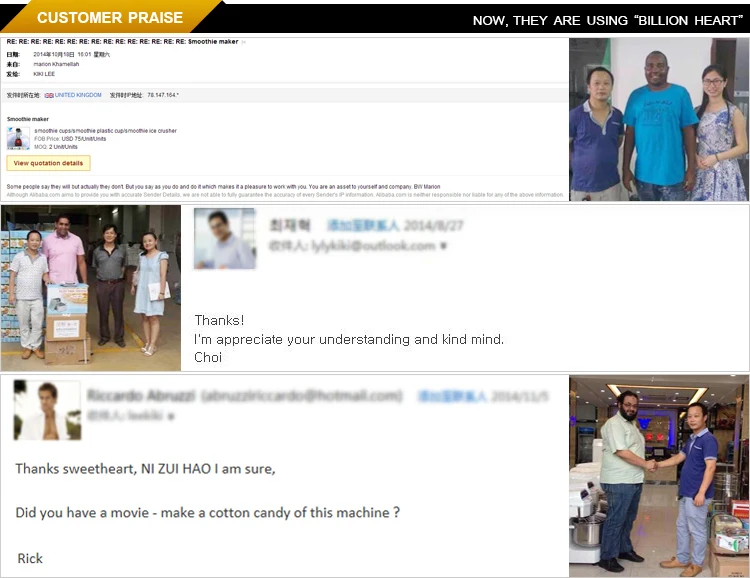Click the View quotation details button

[x=48, y=163]
